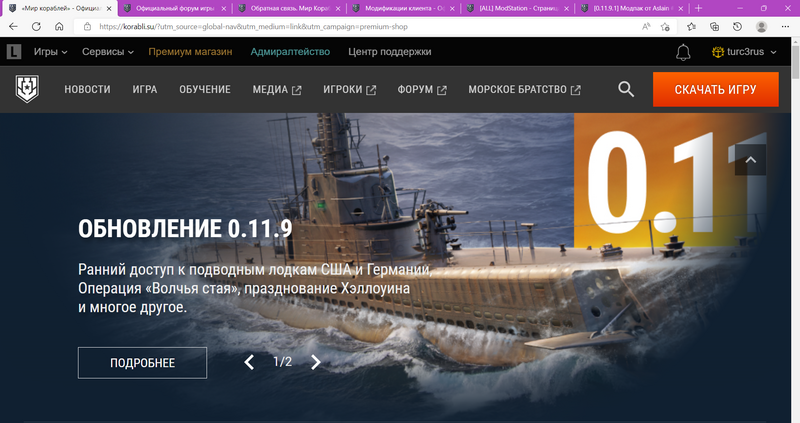Expand the Сервисы dropdown menu

(108, 52)
